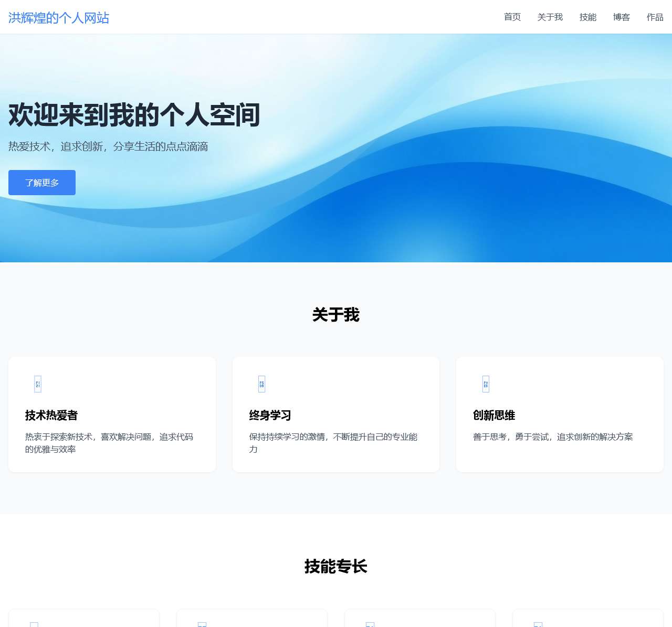Click the 创新思维 card icon
Screen dimensions: 672x627
tap(485, 384)
